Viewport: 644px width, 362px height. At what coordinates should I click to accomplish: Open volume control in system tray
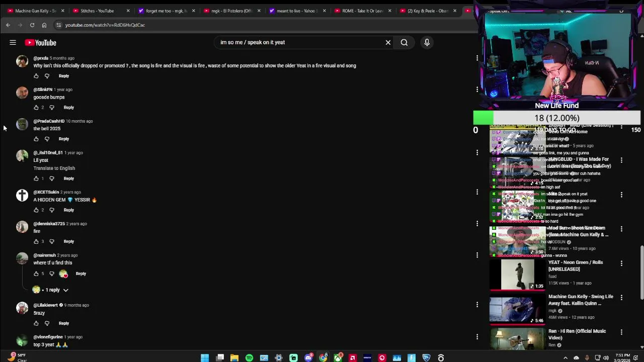606,358
